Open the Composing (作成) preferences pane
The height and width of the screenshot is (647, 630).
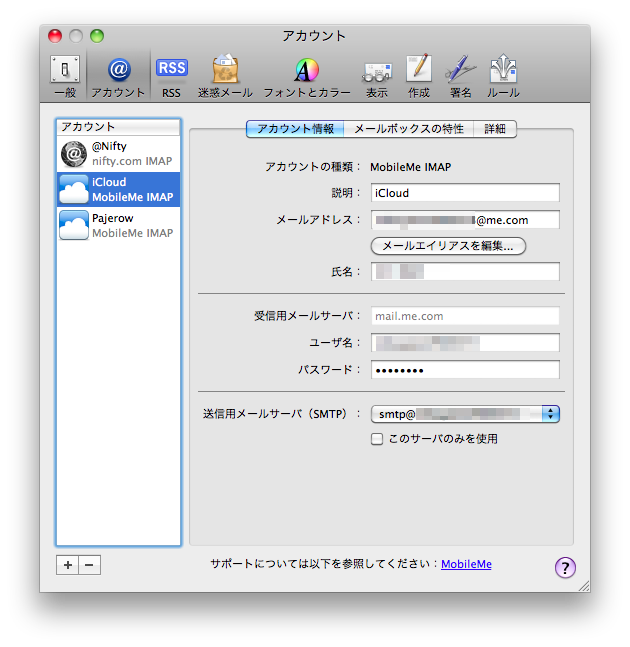[x=418, y=75]
